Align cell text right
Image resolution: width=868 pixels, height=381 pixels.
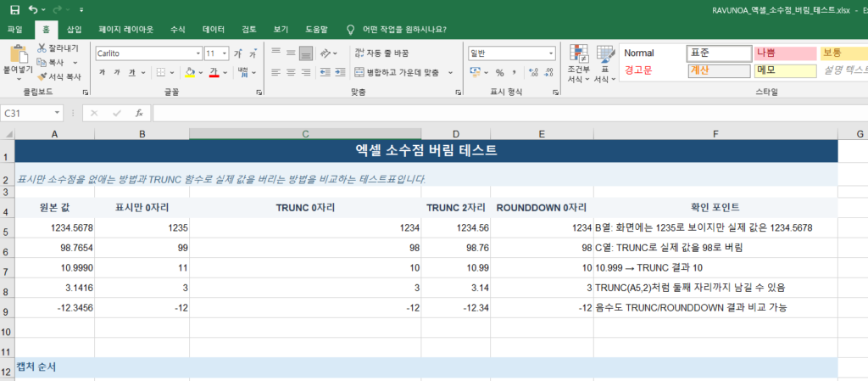pos(306,72)
